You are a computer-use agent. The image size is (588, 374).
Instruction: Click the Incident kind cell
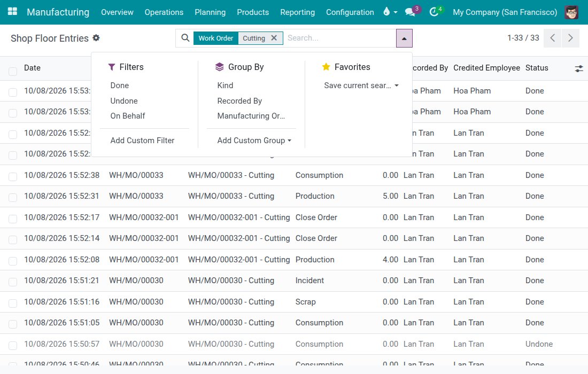click(x=310, y=280)
